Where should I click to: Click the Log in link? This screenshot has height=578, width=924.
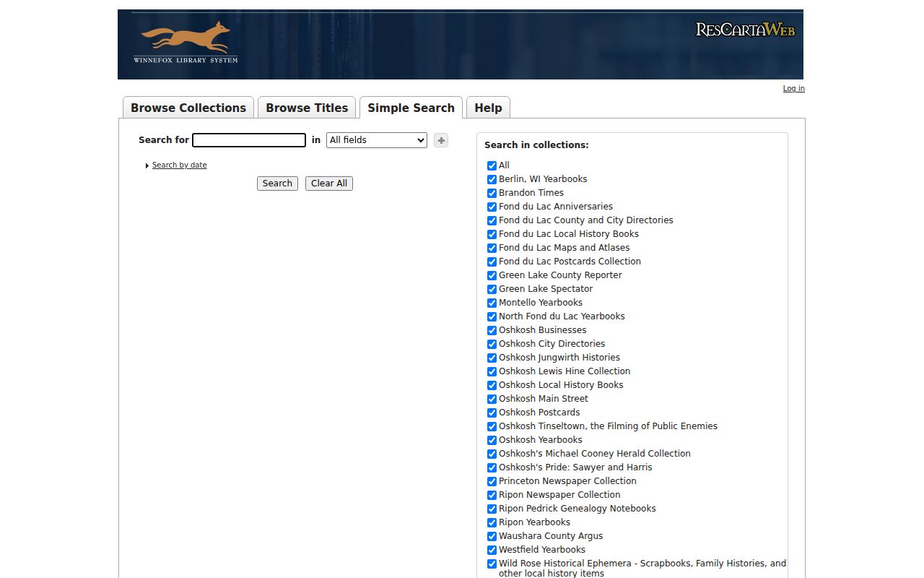tap(793, 88)
